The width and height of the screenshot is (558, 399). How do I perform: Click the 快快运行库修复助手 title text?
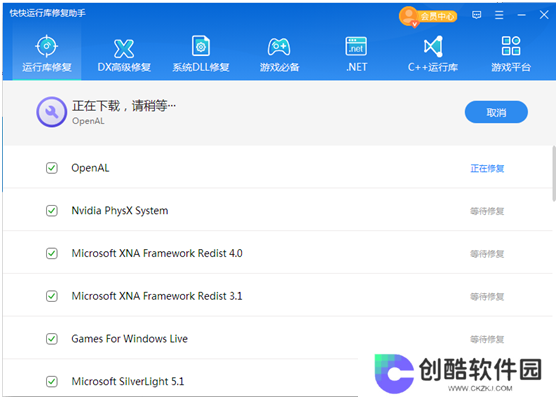(47, 13)
